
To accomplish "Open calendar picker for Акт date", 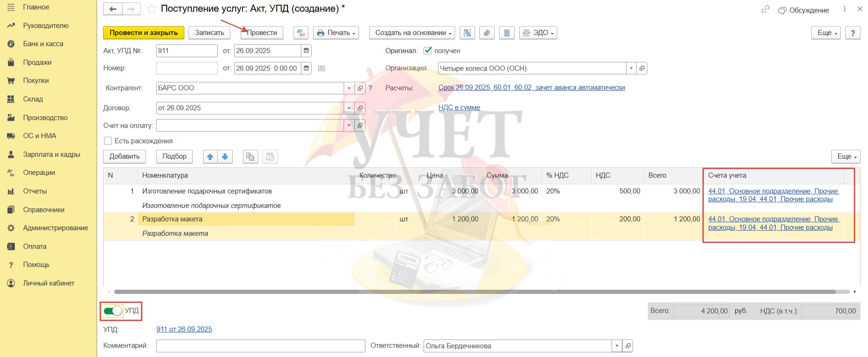I will (x=306, y=51).
